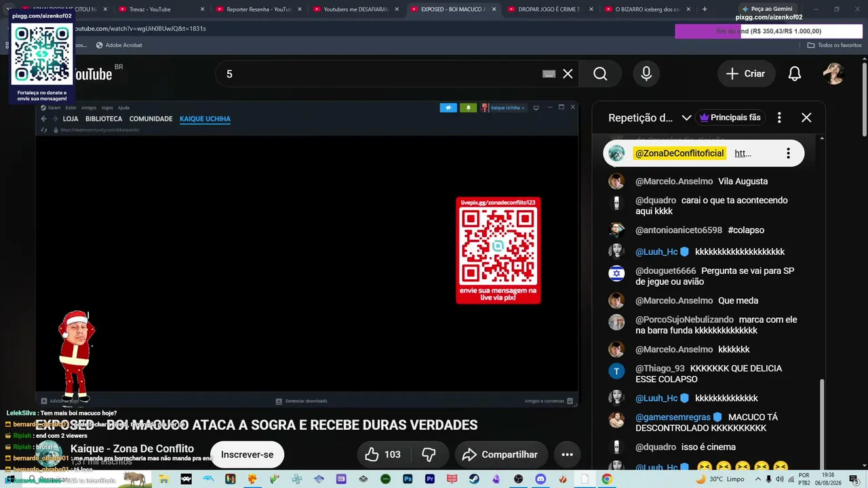Click Compartilhar to share the video
This screenshot has width=868, height=488.
(500, 454)
